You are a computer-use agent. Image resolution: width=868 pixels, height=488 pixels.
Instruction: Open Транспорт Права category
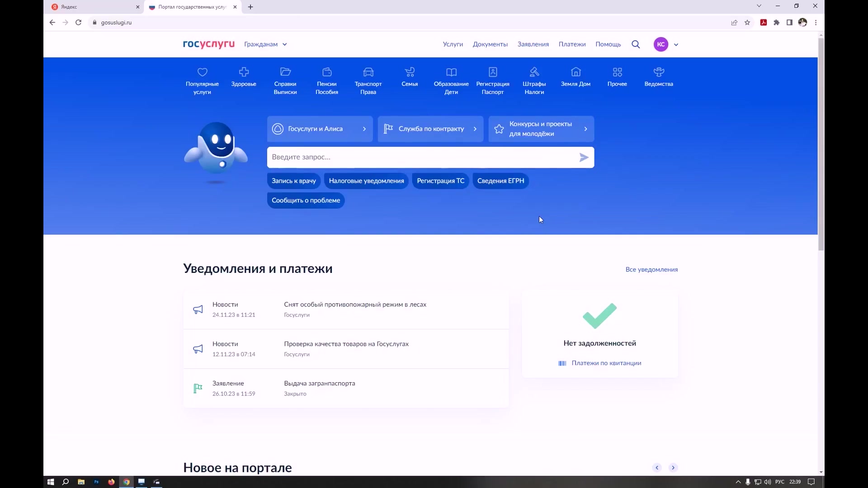(x=368, y=81)
